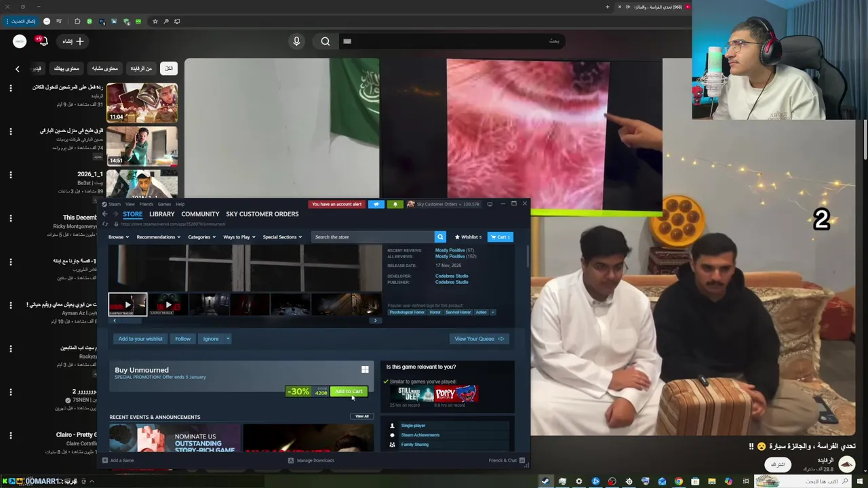868x488 pixels.
Task: Expand the Browse store dropdown
Action: tap(118, 237)
